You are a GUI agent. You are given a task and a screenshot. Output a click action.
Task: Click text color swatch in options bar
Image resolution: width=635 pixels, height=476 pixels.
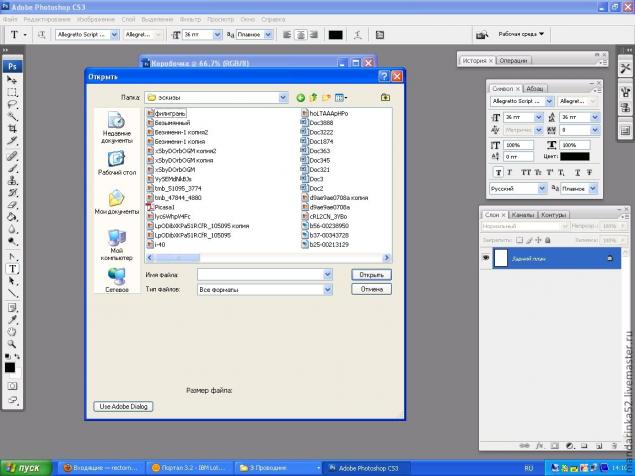tap(335, 35)
